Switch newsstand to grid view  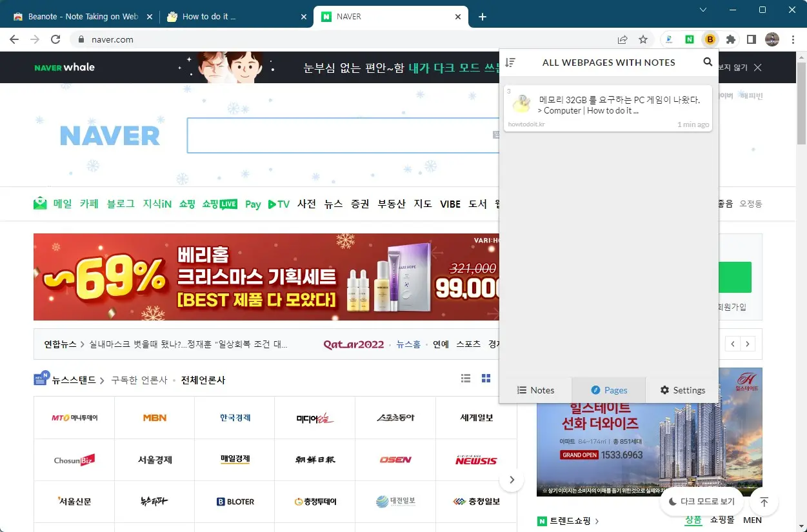tap(486, 378)
